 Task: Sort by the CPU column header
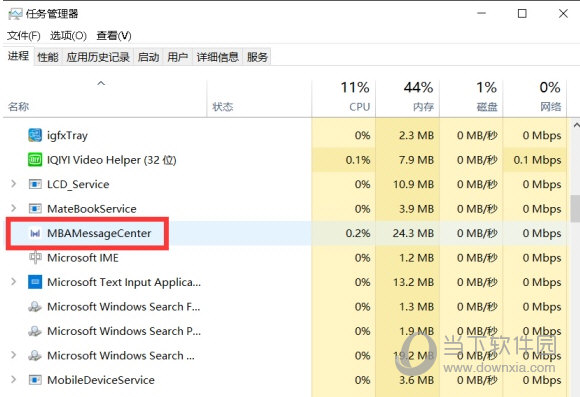point(344,98)
